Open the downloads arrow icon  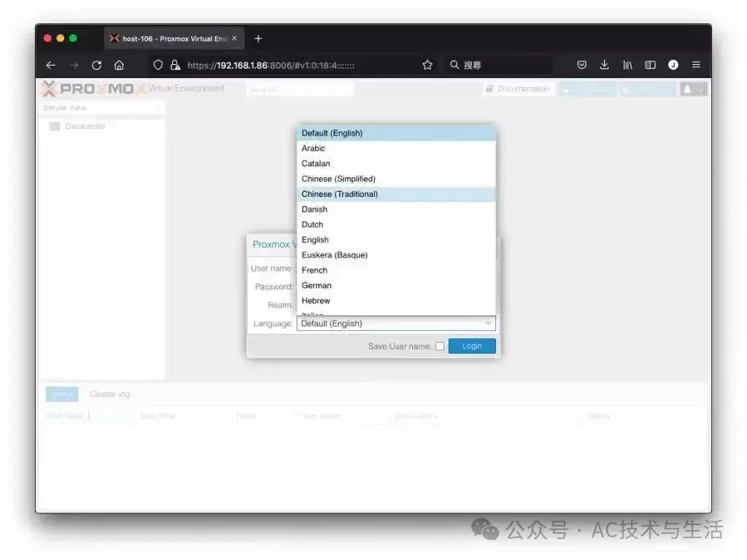[604, 65]
